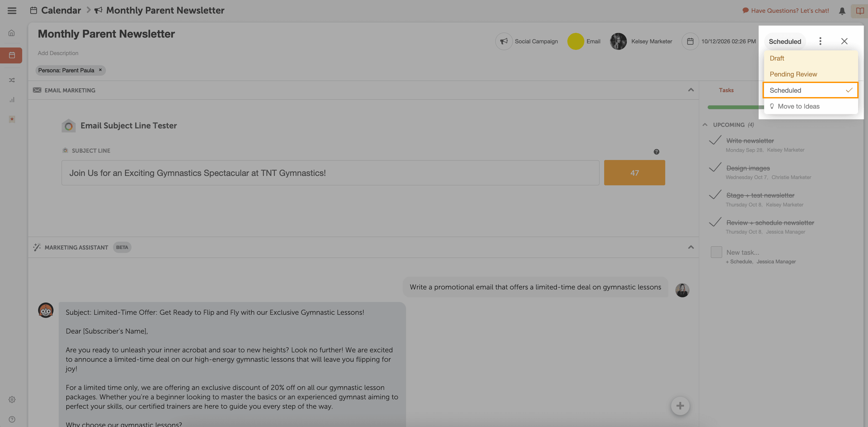Click Move to Ideas option
Image resolution: width=868 pixels, height=427 pixels.
(x=798, y=106)
